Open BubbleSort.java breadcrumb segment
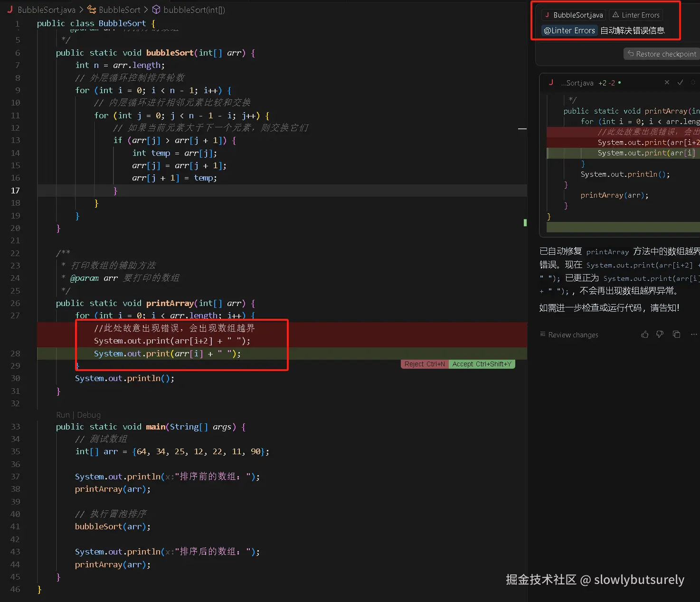Image resolution: width=700 pixels, height=602 pixels. 47,10
